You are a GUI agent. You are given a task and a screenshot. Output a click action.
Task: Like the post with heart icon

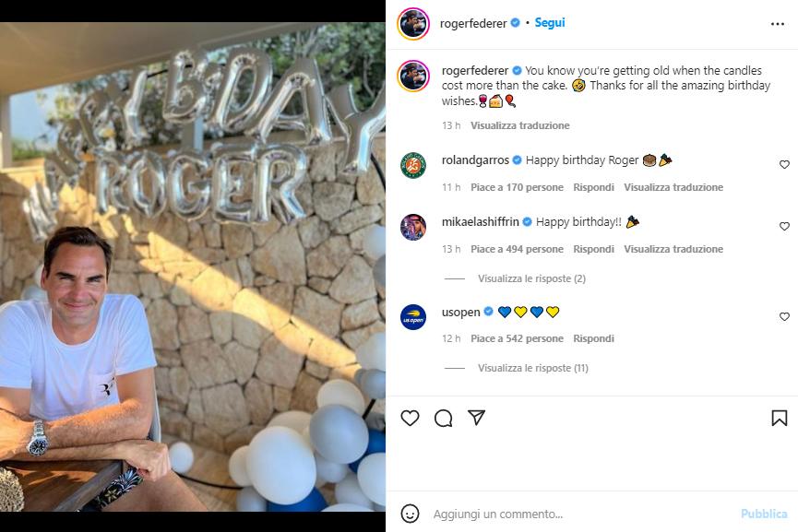[x=411, y=419]
